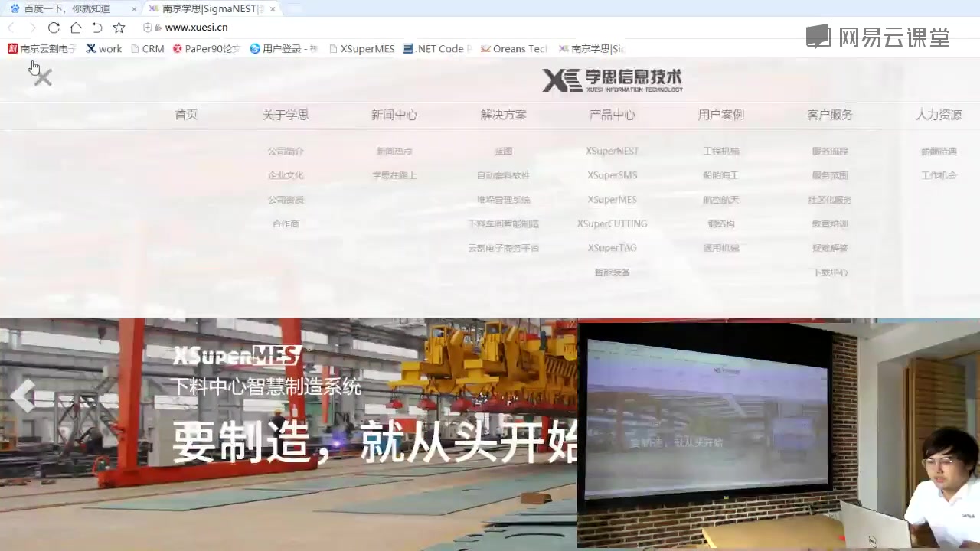The width and height of the screenshot is (980, 551).
Task: Open the 解决方案 menu
Action: [x=503, y=115]
